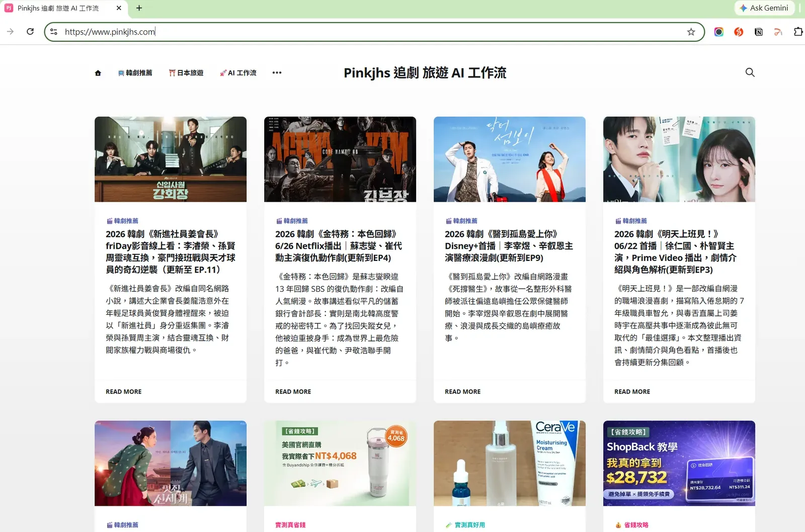Screen dimensions: 805x532
Task: Click 韓劇推薦 tag above 新進社員姜會長 title
Action: tap(122, 221)
